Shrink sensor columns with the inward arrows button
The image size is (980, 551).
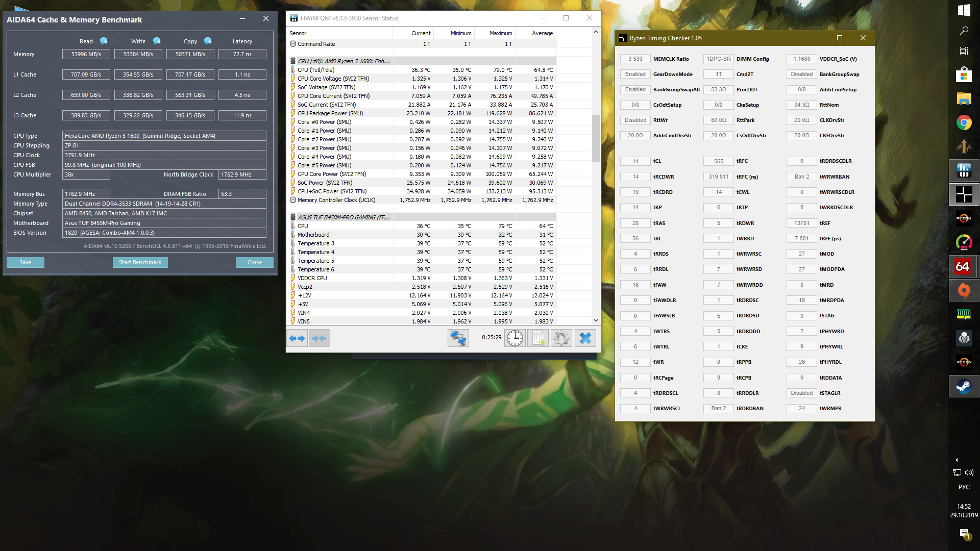[x=319, y=338]
